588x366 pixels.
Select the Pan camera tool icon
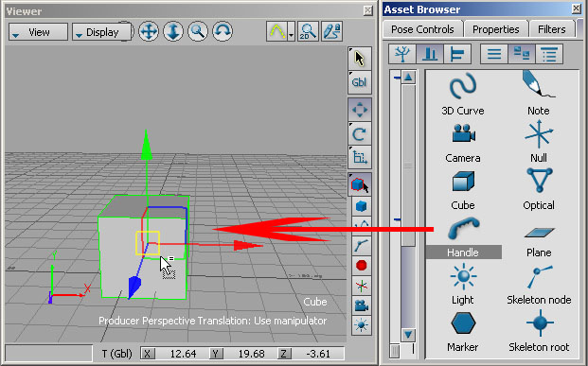[149, 31]
